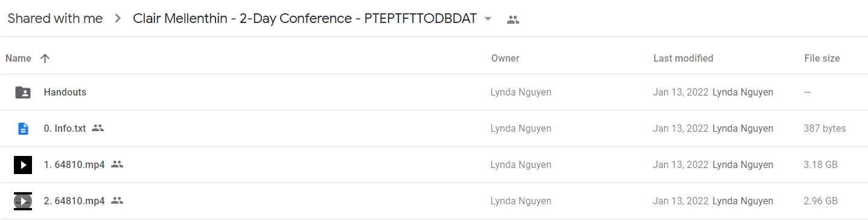
Task: Sort by the Name column header
Action: point(18,59)
